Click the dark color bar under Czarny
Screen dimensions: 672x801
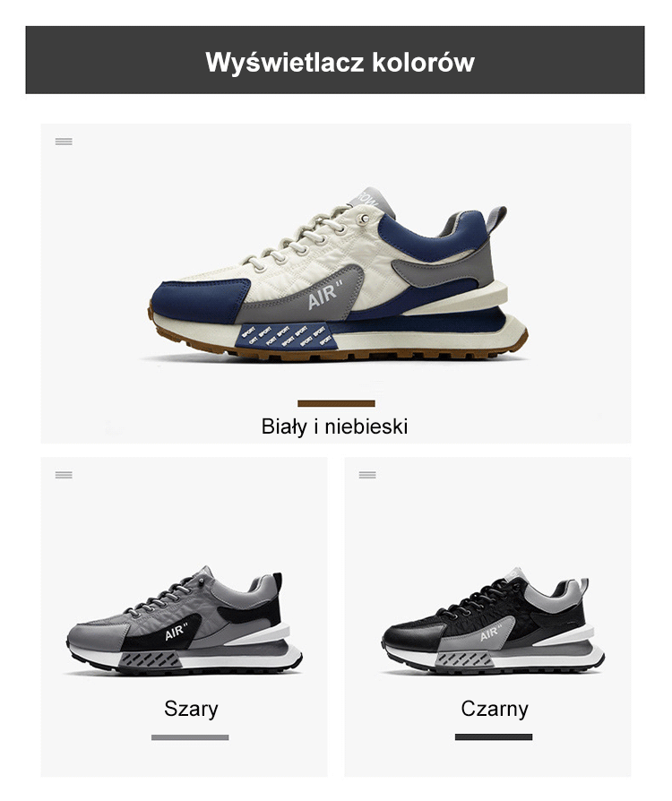tap(494, 736)
